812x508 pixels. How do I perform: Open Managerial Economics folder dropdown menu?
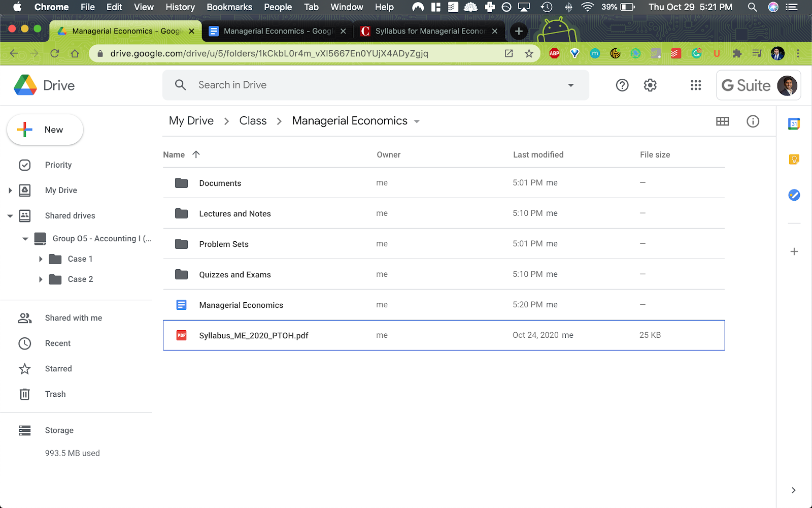[417, 121]
